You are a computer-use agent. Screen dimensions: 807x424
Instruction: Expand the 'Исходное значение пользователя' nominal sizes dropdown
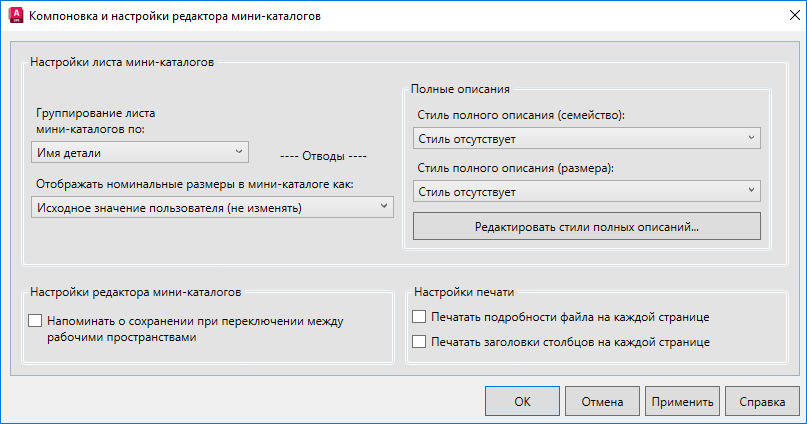coord(212,207)
